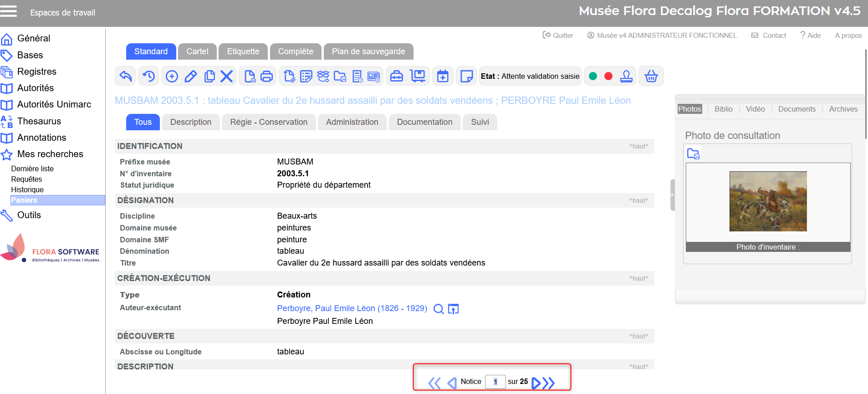Click the notice number input field
The image size is (868, 394).
coord(495,382)
